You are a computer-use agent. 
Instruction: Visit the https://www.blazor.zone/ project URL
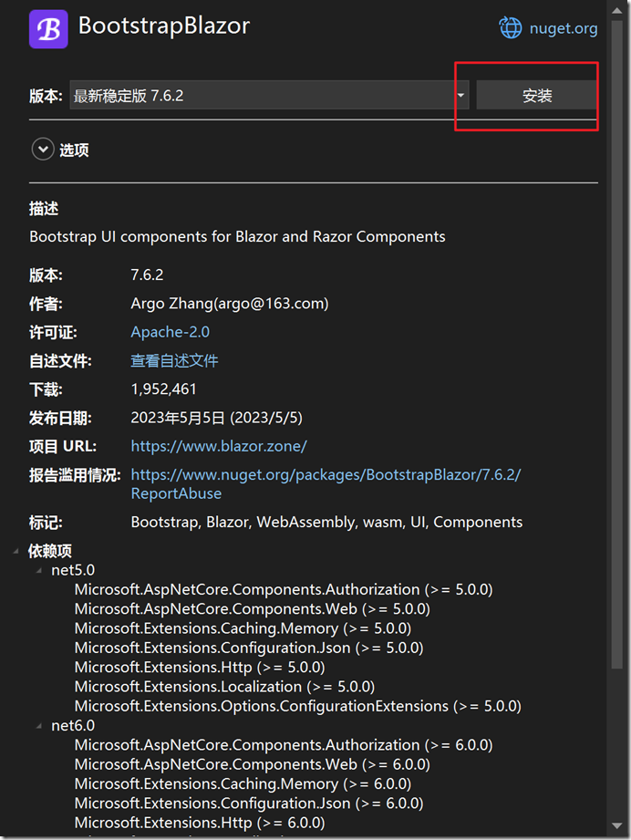coord(219,446)
